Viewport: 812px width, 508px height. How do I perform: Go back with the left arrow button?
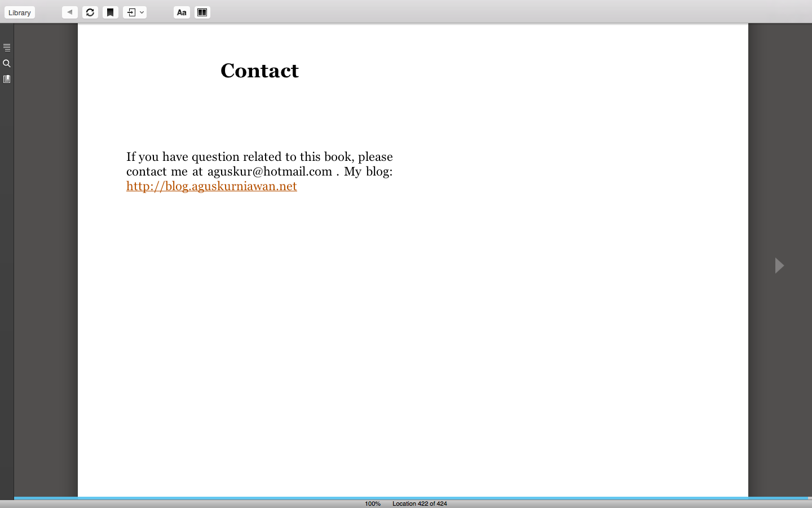(x=70, y=12)
